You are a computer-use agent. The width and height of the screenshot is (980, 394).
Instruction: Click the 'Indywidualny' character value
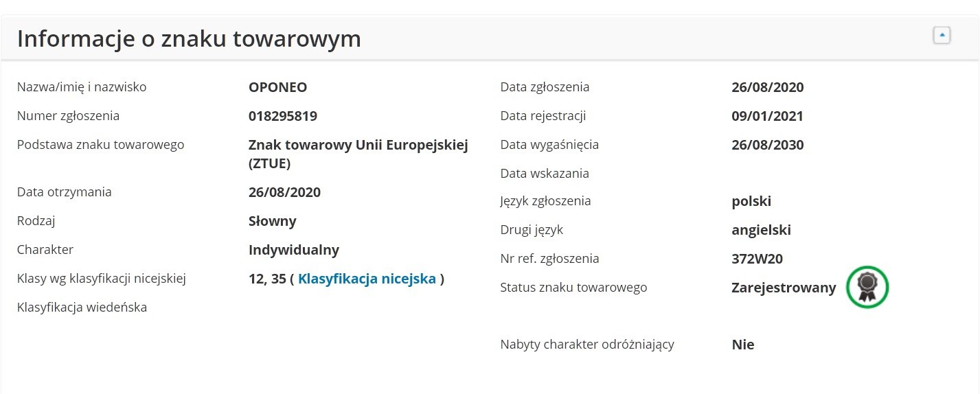click(293, 250)
